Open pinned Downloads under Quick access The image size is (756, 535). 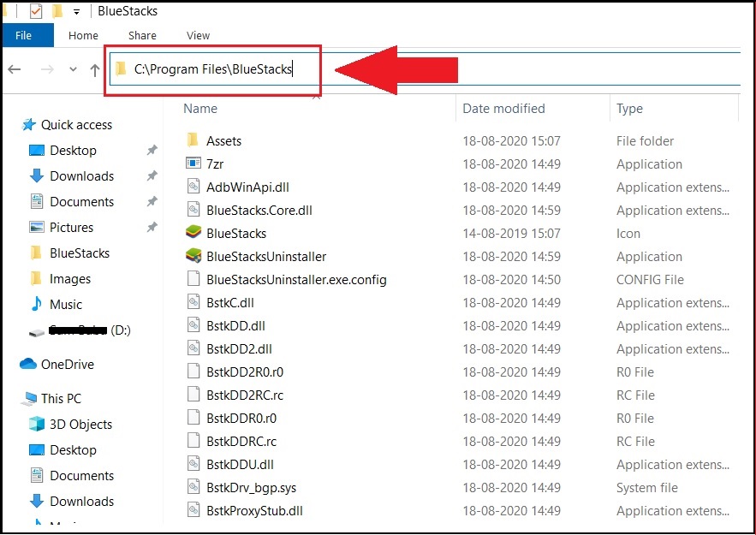[x=81, y=176]
